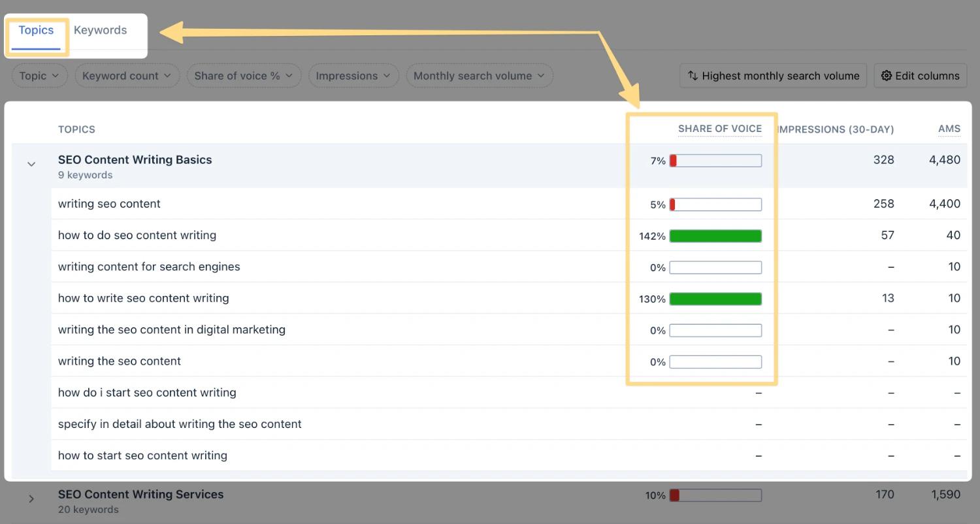This screenshot has width=980, height=524.
Task: Select 'SEO Content Writing Services' topic title
Action: click(x=141, y=495)
